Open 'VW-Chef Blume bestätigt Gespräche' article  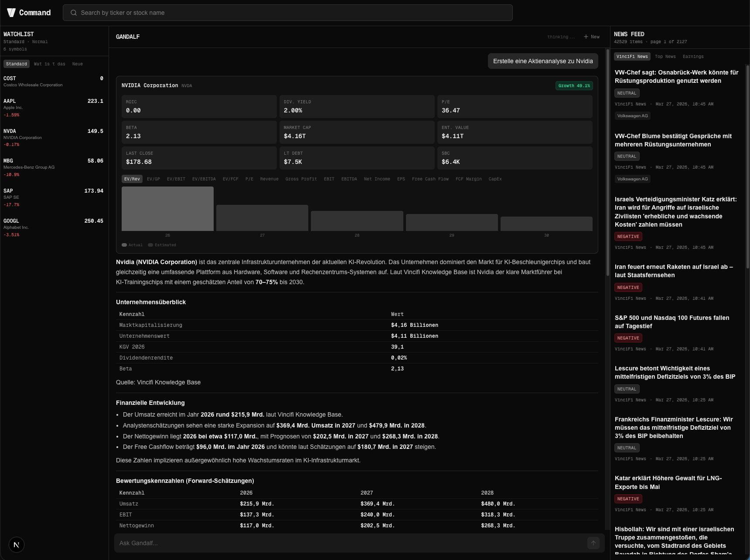[x=673, y=140]
